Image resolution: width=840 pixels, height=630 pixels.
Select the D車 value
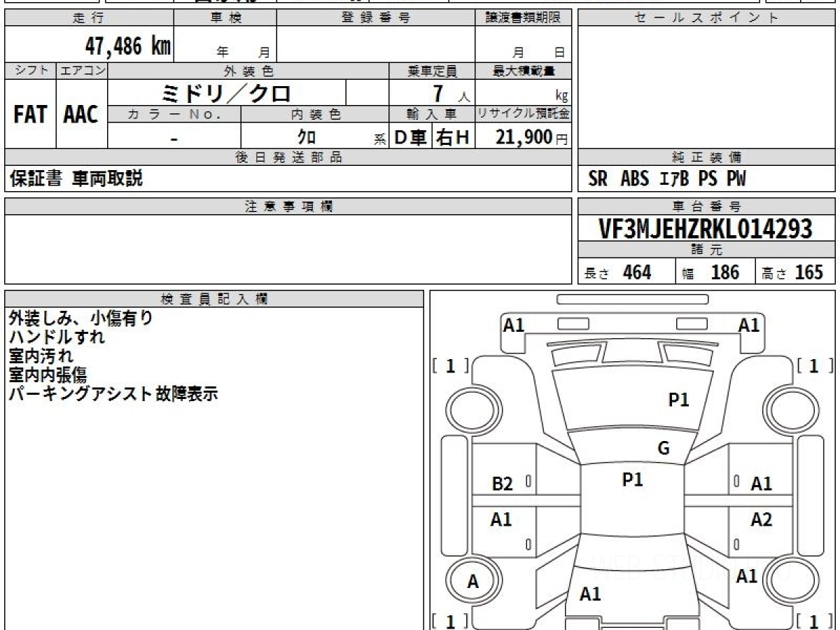411,137
